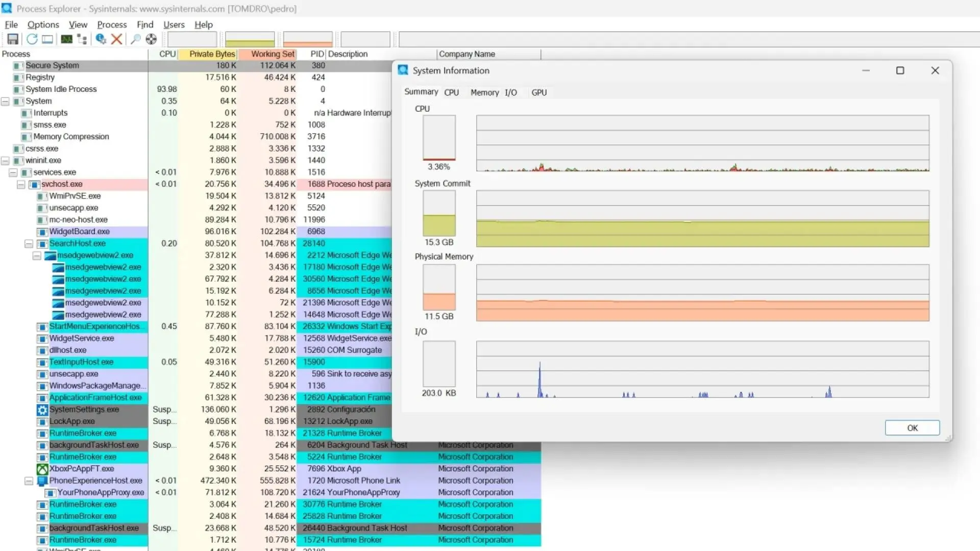
Task: Sort by the Private Bytes column header
Action: pos(208,54)
